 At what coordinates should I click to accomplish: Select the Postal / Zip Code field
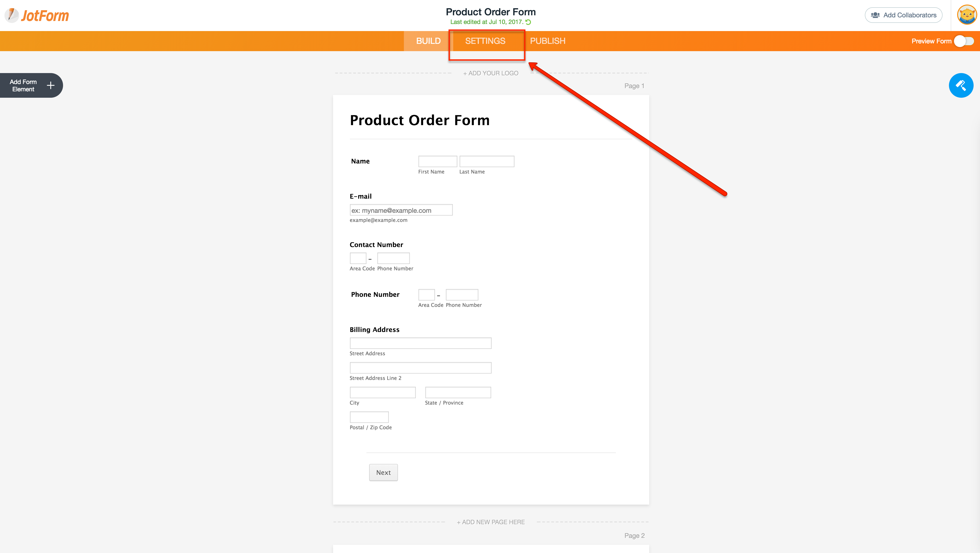coord(369,417)
